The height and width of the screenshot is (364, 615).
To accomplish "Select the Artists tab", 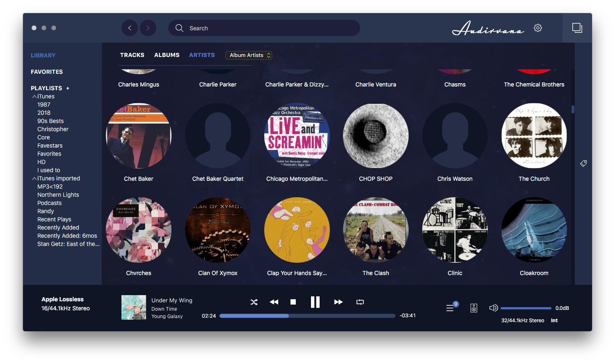I will [202, 55].
